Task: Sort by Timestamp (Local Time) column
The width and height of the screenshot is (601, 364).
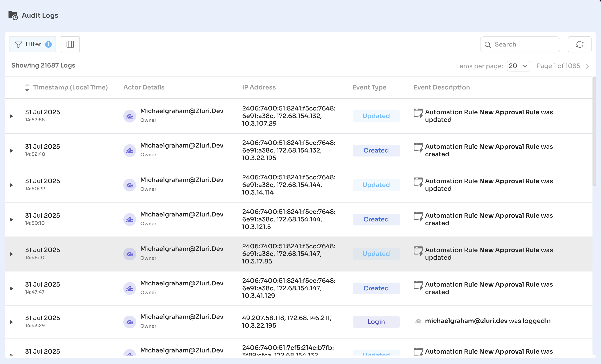Action: point(67,88)
